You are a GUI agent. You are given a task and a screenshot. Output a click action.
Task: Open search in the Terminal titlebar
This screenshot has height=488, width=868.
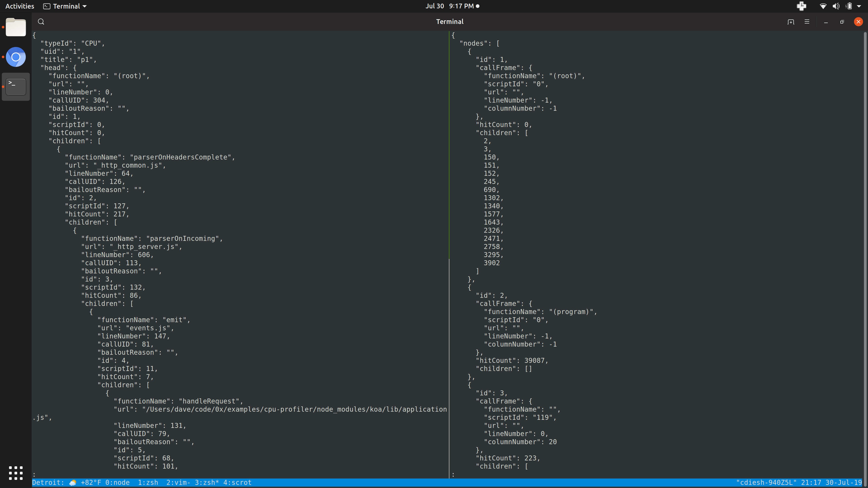coord(41,21)
